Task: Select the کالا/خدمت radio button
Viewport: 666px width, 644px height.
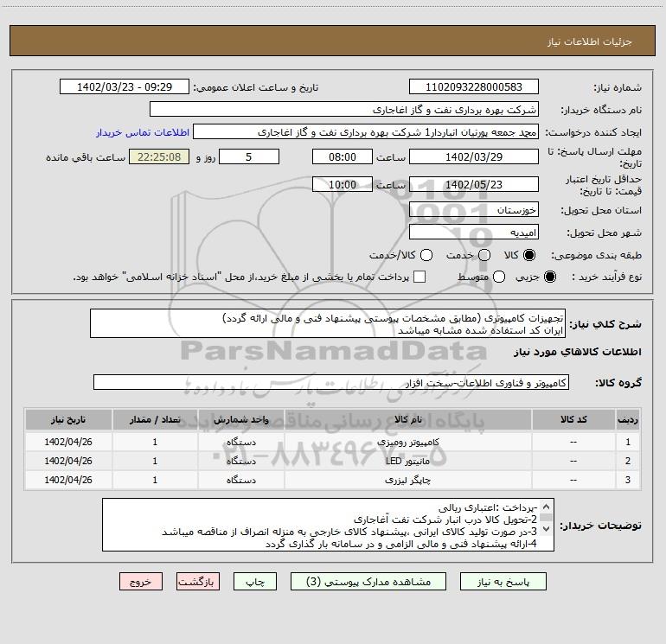Action: point(426,255)
